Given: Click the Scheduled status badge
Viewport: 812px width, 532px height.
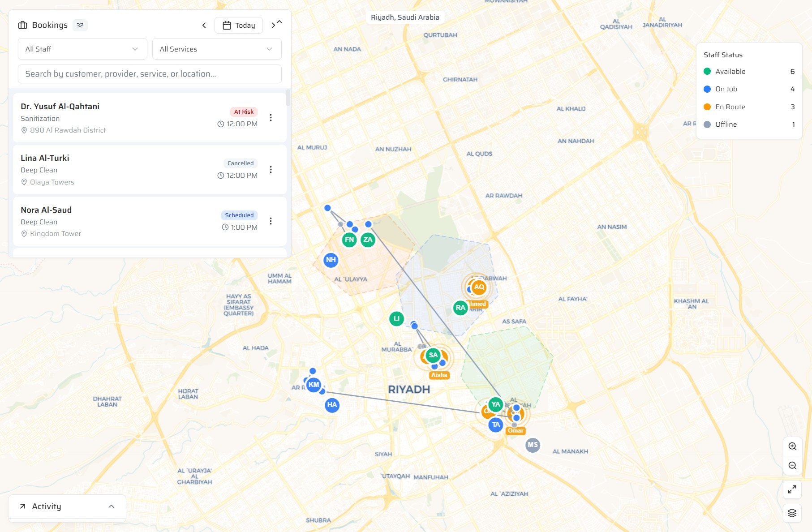Looking at the screenshot, I should coord(239,215).
